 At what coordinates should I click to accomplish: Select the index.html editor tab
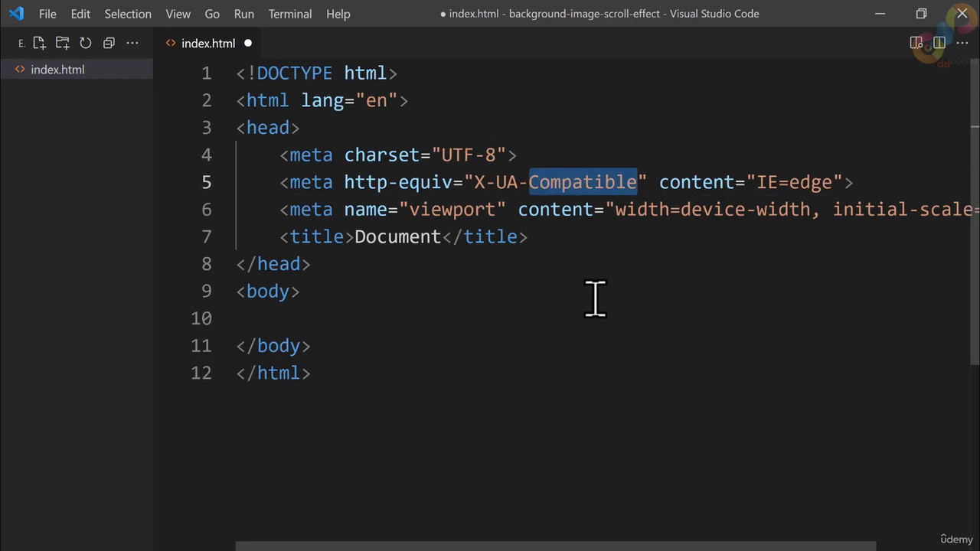pos(208,44)
